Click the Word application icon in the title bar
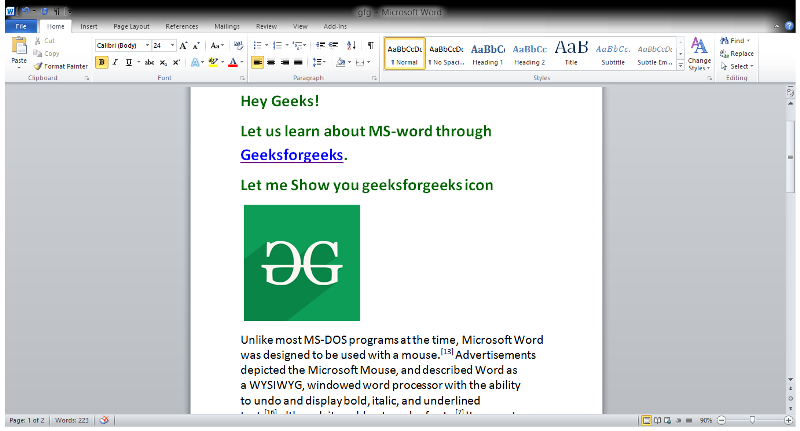The width and height of the screenshot is (800, 431). point(10,11)
